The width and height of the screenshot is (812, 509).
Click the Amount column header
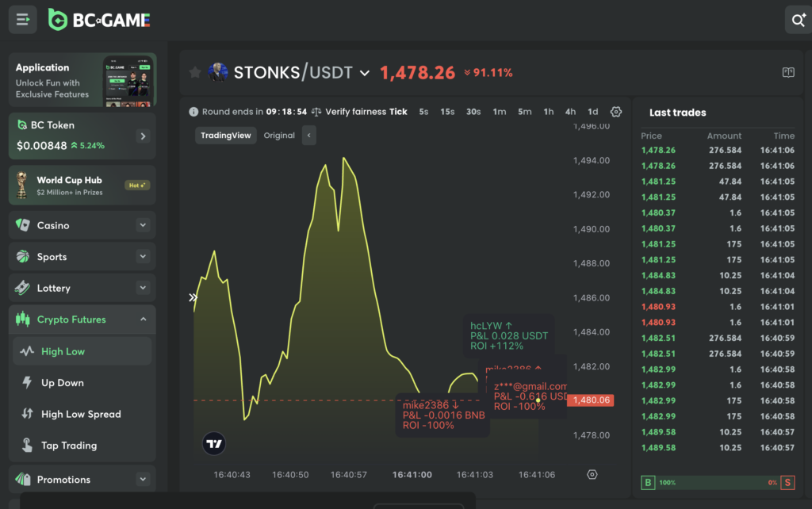click(x=724, y=136)
